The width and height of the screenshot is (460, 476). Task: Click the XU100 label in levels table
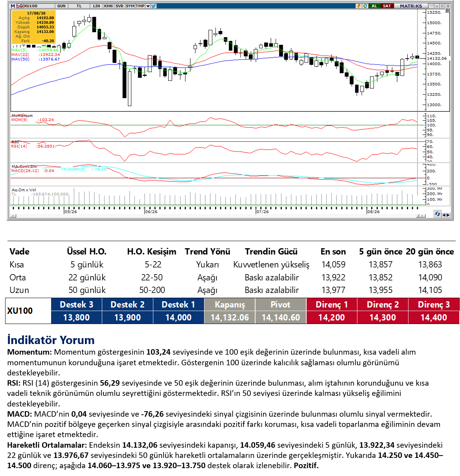coord(20,311)
